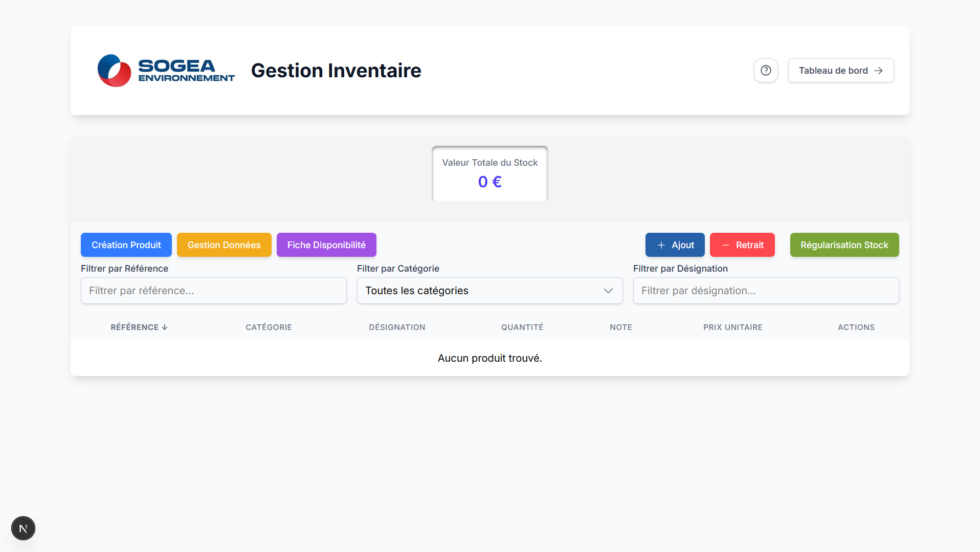Open the Next.js dev tools badge
This screenshot has height=552, width=980.
pos(23,528)
